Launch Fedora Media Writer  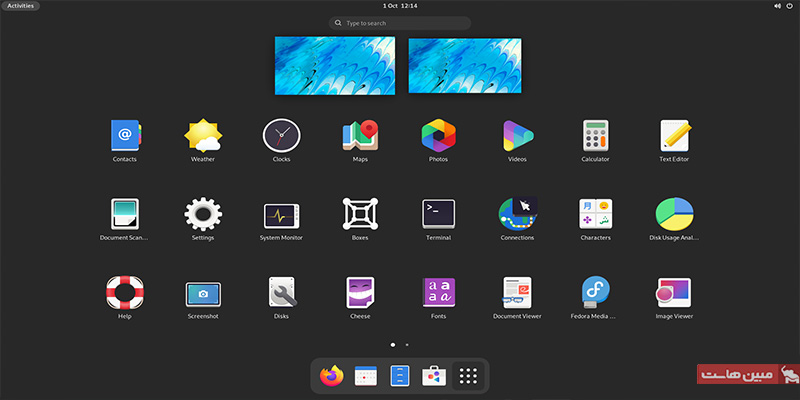[x=596, y=292]
